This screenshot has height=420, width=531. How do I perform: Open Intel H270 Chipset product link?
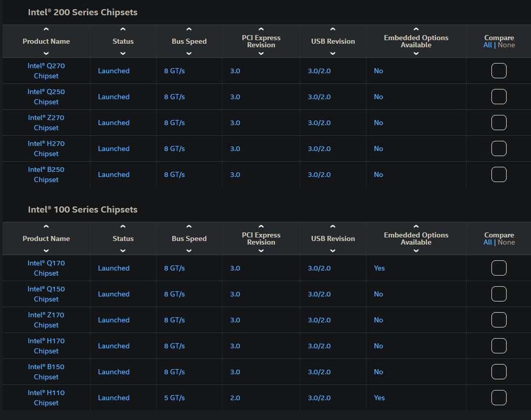tap(46, 149)
